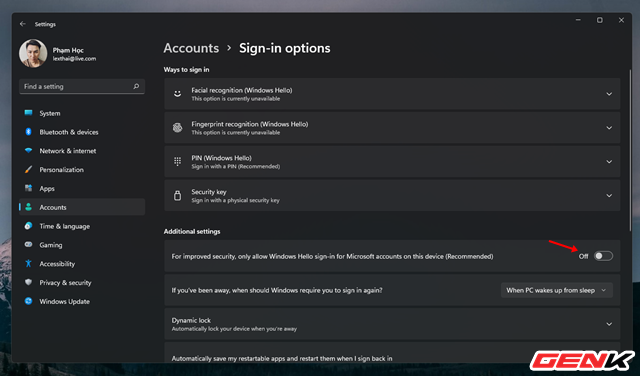
Task: Click the 'If you've been away' setting label
Action: (277, 290)
